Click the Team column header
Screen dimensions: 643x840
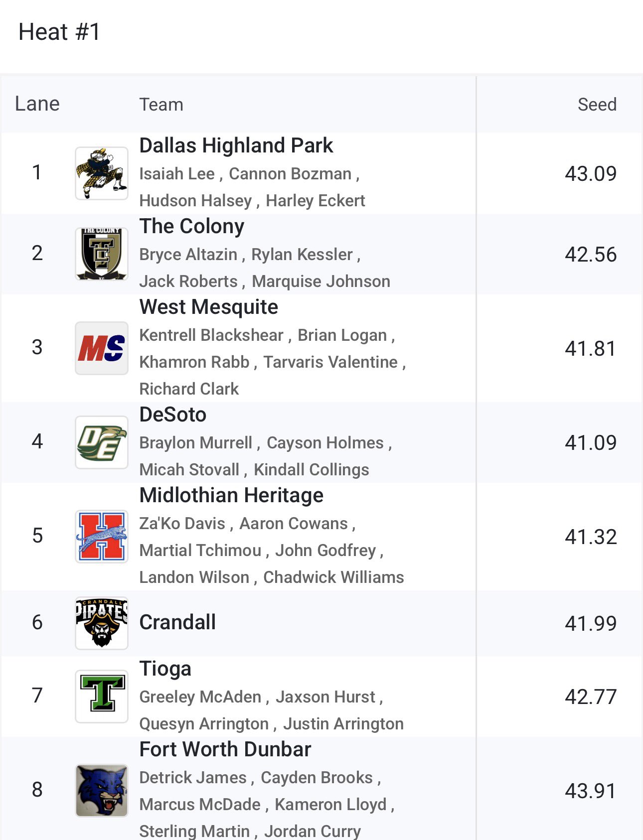[x=161, y=105]
